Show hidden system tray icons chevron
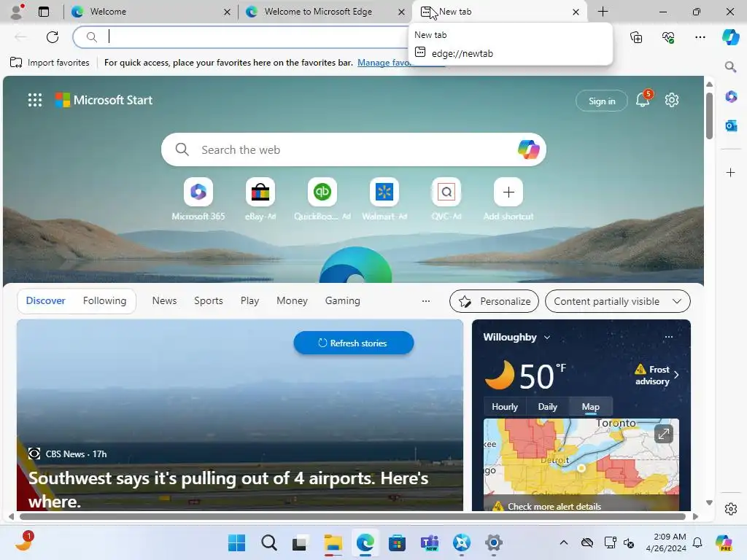The height and width of the screenshot is (560, 747). click(564, 542)
